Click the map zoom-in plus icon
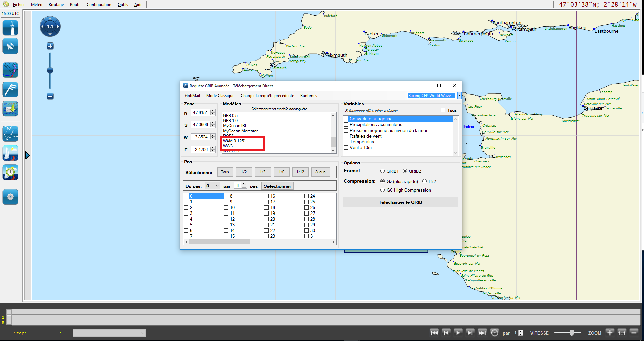The image size is (644, 341). tap(50, 46)
